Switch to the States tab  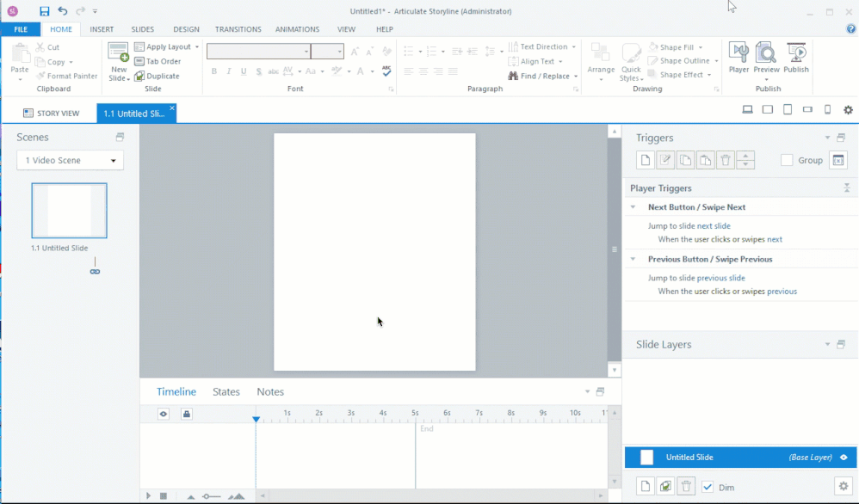226,392
